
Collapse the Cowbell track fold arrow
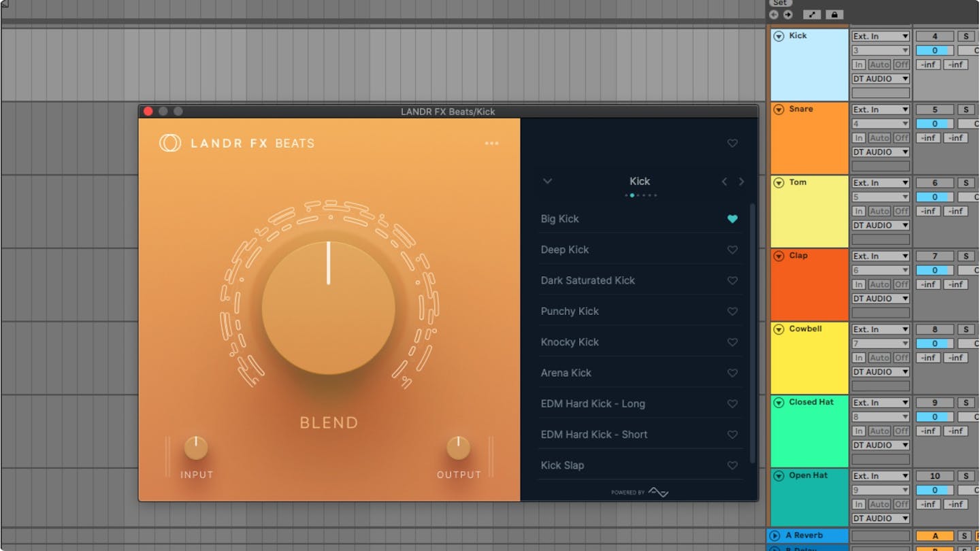click(x=779, y=329)
